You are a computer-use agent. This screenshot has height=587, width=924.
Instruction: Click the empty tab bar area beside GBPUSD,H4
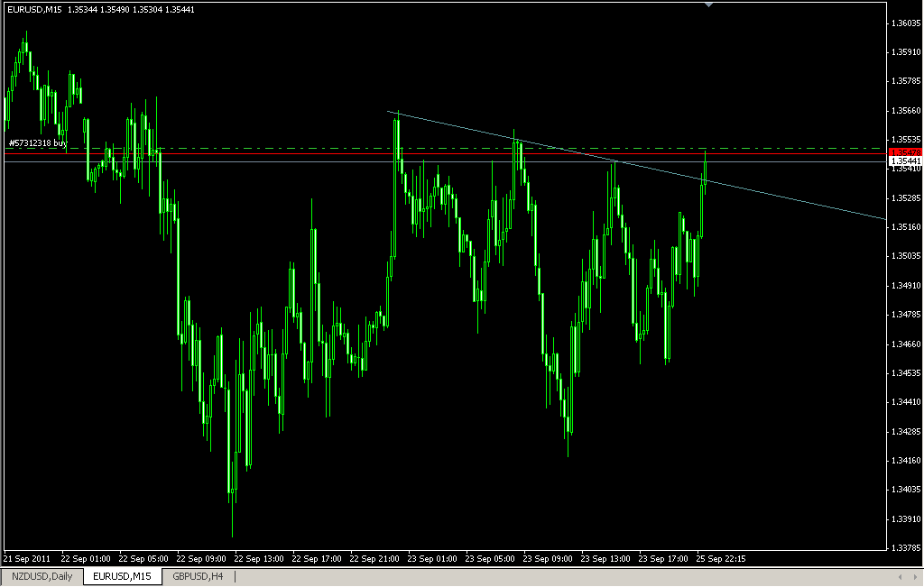pyautogui.click(x=361, y=577)
